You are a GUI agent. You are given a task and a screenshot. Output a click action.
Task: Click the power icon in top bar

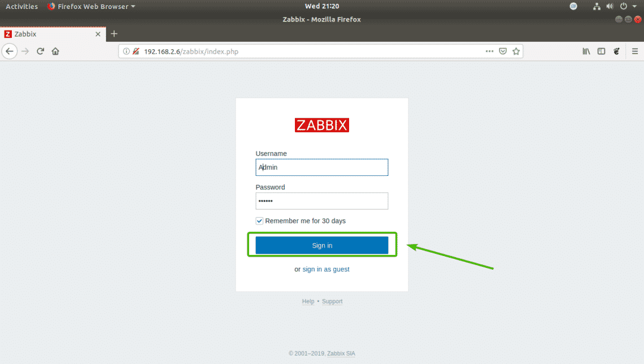[x=624, y=6]
